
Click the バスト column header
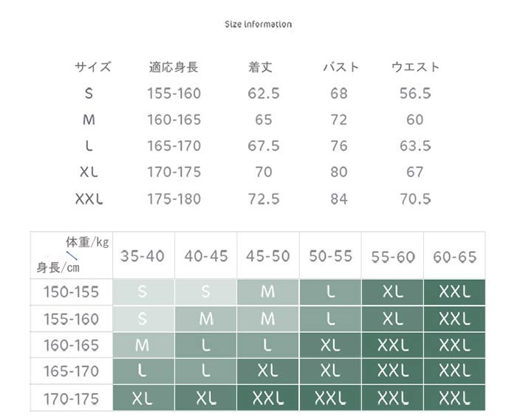(x=341, y=67)
